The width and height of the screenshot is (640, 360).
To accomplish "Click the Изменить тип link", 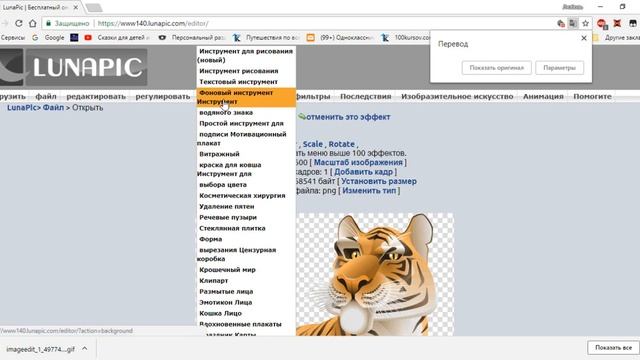I will (369, 191).
